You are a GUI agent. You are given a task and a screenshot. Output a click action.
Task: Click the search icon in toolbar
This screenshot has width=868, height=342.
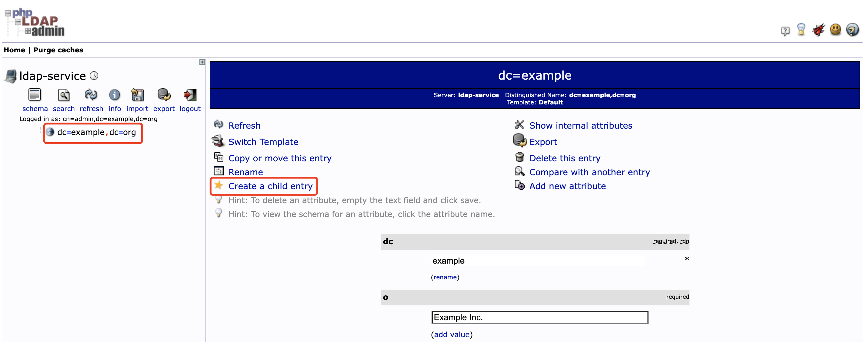pos(62,97)
